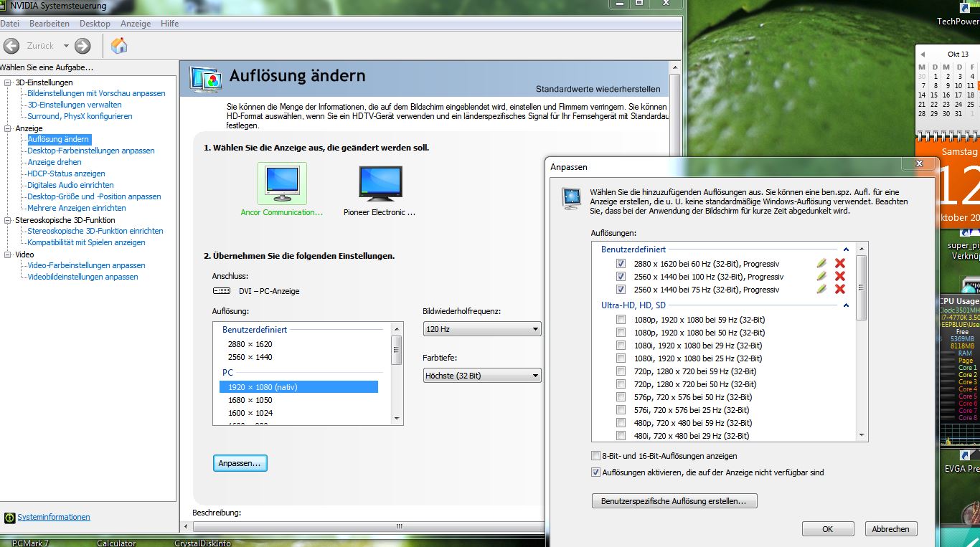Enable 8-Bit- und 16-Bit-Auflösungen anzeigen
Image resolution: width=980 pixels, height=547 pixels.
[x=595, y=456]
